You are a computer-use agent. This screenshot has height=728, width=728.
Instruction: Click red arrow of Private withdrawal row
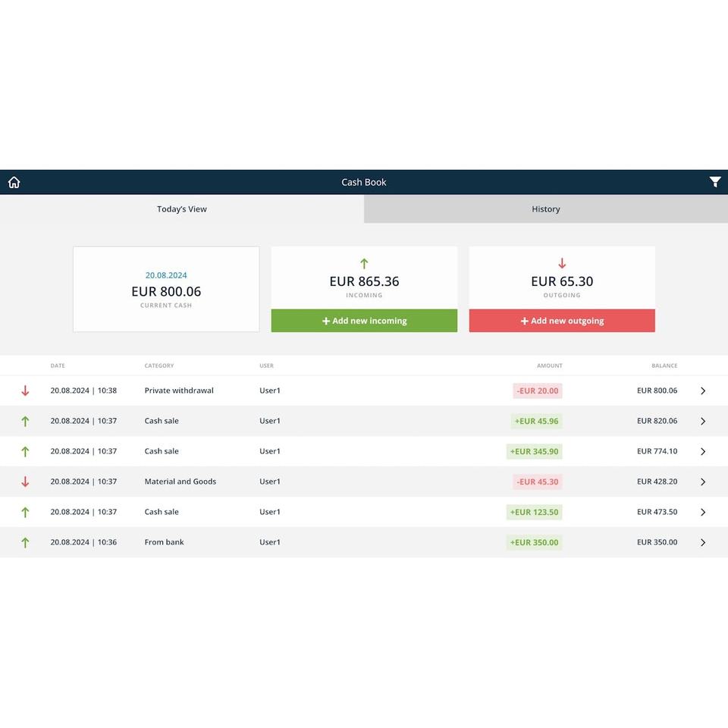(x=25, y=391)
